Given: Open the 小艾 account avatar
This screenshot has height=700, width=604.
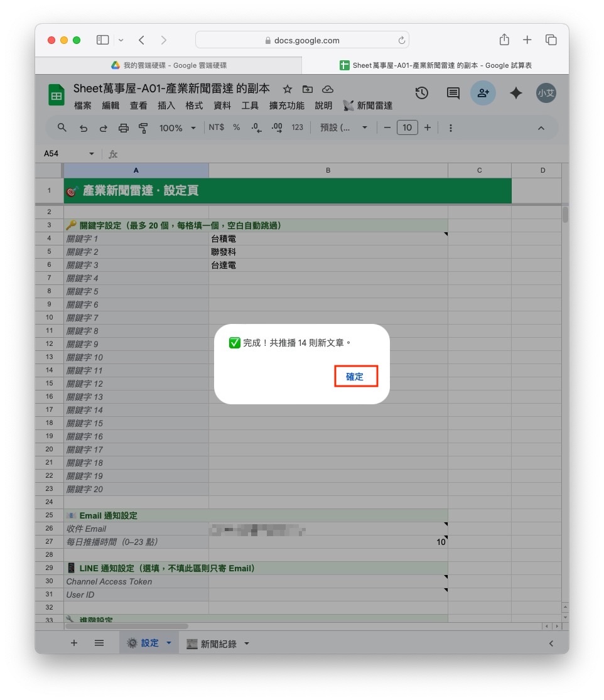Looking at the screenshot, I should (546, 93).
